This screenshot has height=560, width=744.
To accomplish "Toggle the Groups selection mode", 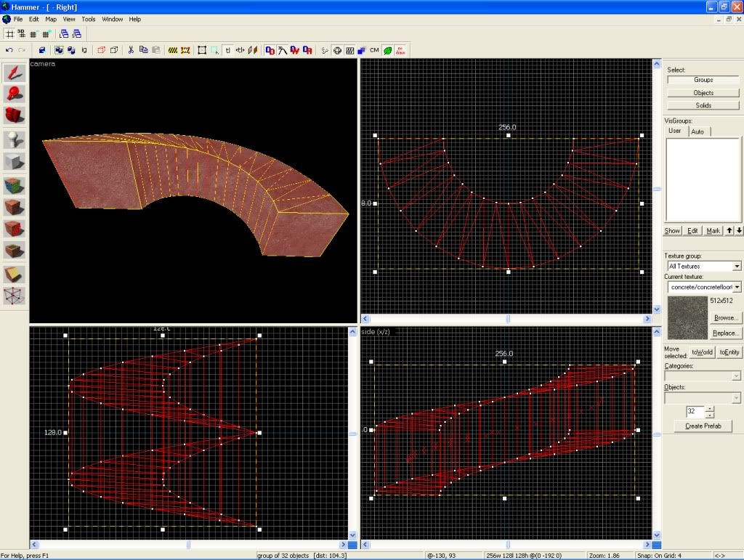I will pyautogui.click(x=703, y=80).
